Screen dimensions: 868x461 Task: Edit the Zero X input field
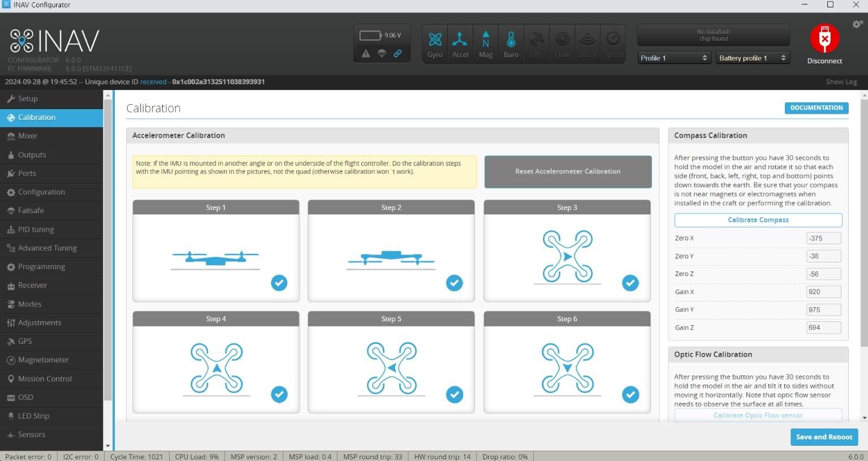click(823, 238)
